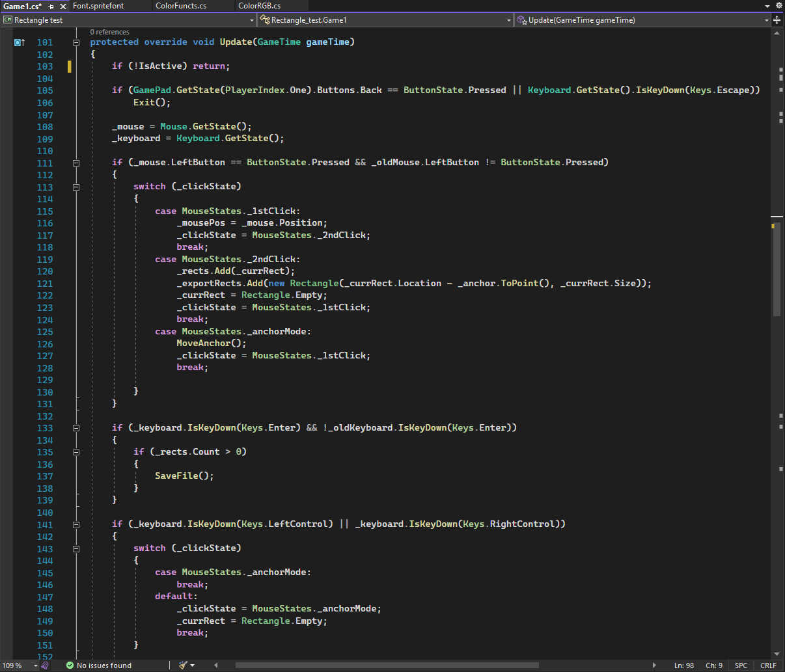785x672 pixels.
Task: Click the horizontal scroll left arrow
Action: click(x=215, y=665)
